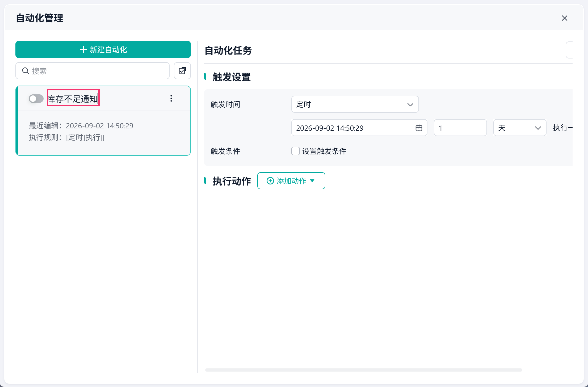Viewport: 588px width, 387px height.
Task: Click the 最近编辑 timestamp text
Action: [81, 126]
